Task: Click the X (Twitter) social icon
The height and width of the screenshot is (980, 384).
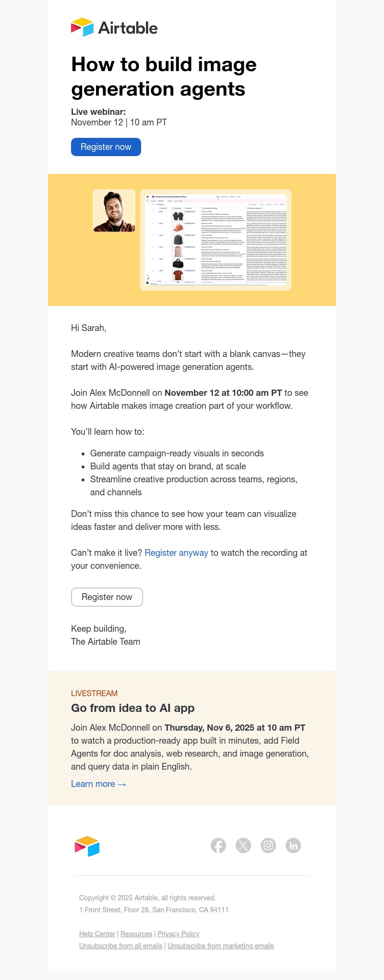Action: (x=243, y=845)
